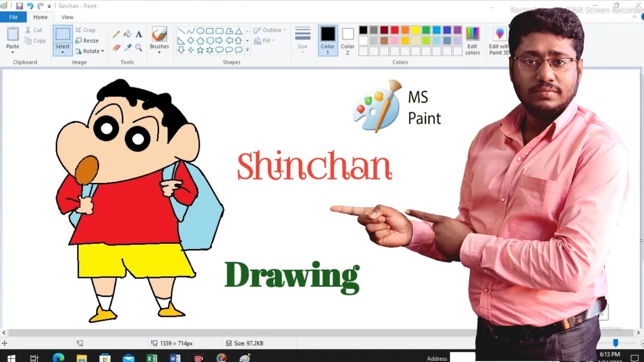Screen dimensions: 644x362
Task: Choose the Curve shape
Action: click(191, 31)
